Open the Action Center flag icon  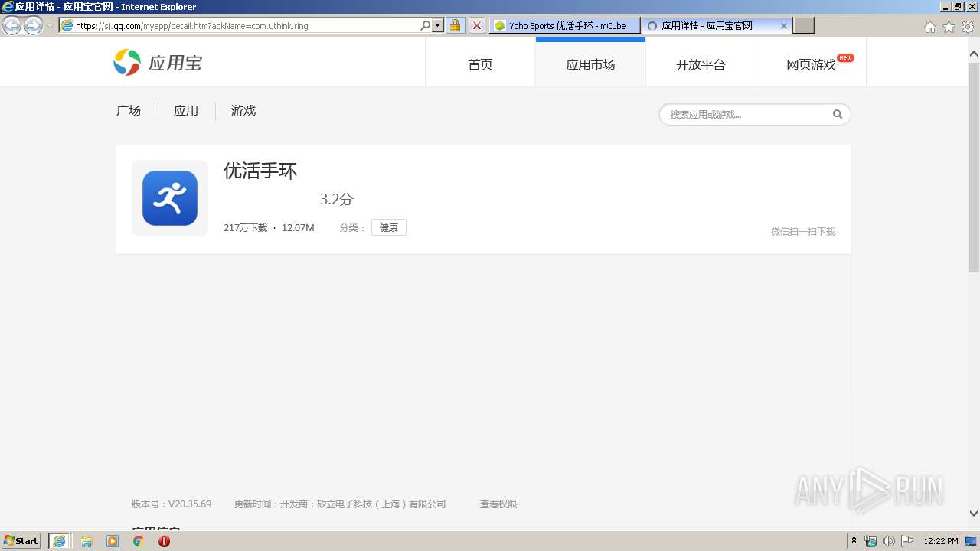tap(907, 541)
